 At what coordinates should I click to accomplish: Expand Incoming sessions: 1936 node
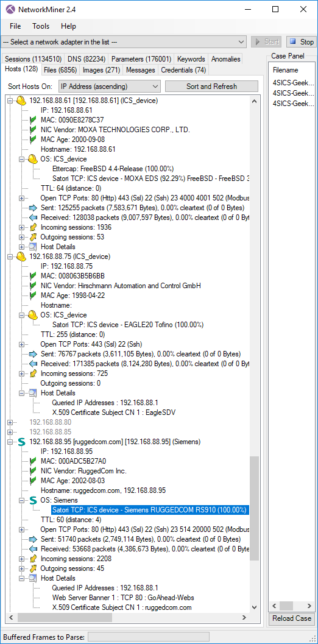[x=21, y=227]
